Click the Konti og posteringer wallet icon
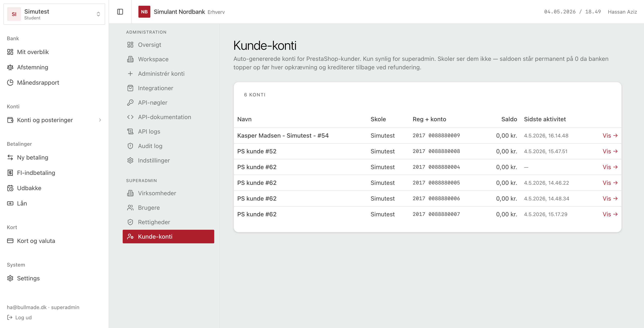This screenshot has width=644, height=328. [x=10, y=120]
